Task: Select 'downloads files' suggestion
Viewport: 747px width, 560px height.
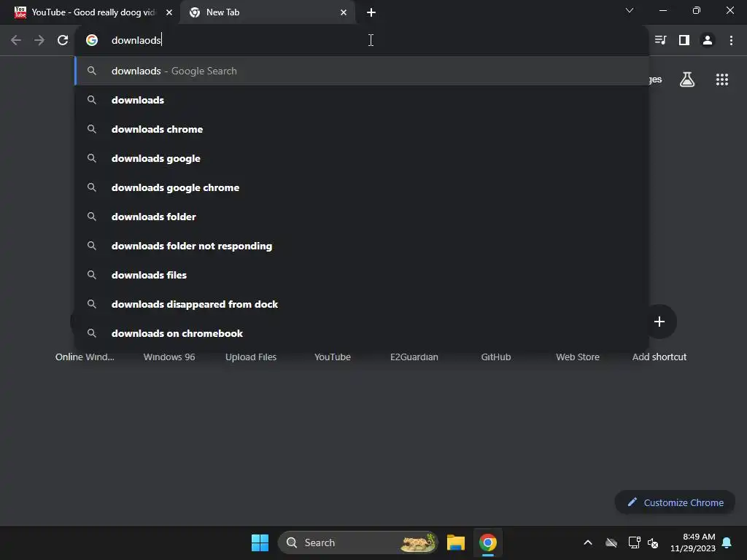Action: pyautogui.click(x=362, y=275)
